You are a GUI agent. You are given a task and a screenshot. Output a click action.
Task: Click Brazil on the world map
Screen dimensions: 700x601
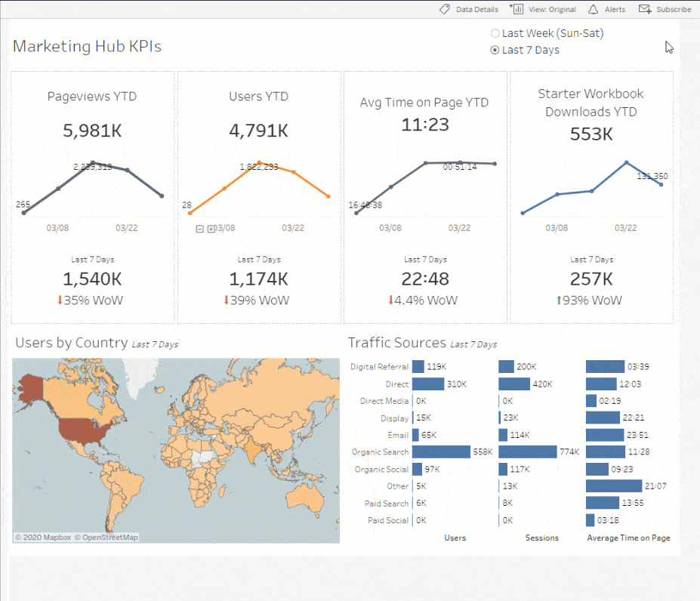click(127, 482)
